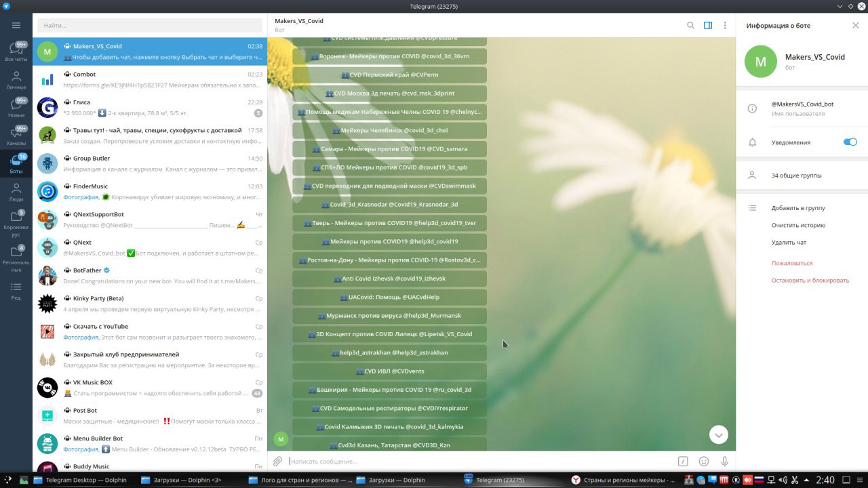868x488 pixels.
Task: Open the Menu Builder Bot chat
Action: 150,443
